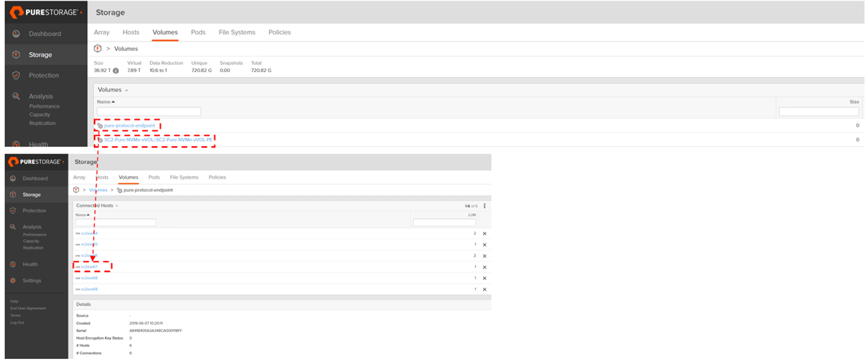Viewport: 868px width, 363px height.
Task: Go back via the Volumes breadcrumb link
Action: click(98, 190)
